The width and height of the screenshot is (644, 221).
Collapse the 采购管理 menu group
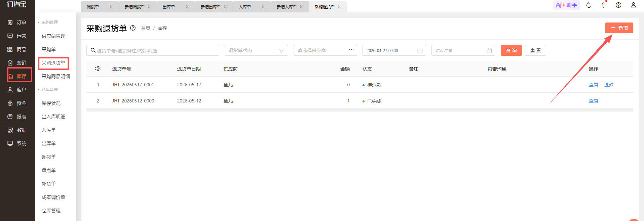pos(48,23)
